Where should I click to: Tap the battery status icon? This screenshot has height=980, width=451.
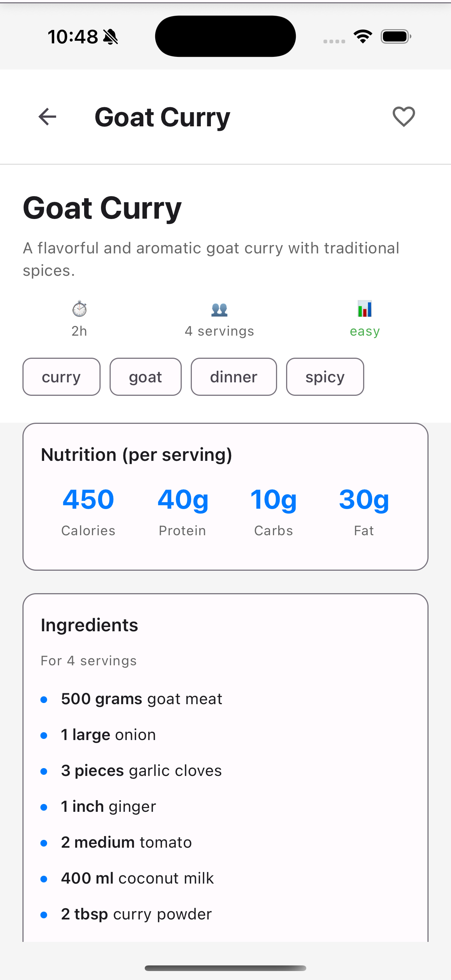tap(396, 37)
